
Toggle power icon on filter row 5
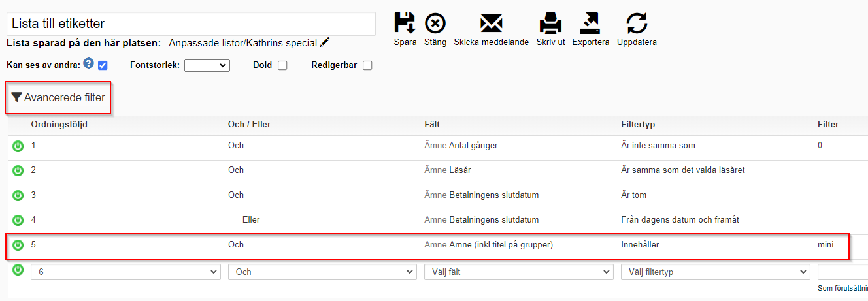tap(18, 245)
